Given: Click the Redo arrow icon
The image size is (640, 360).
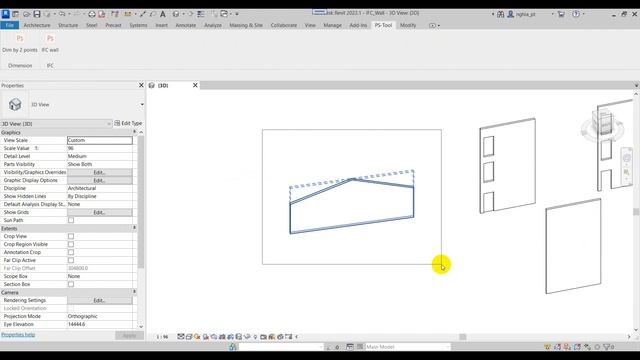Looking at the screenshot, I should click(77, 14).
